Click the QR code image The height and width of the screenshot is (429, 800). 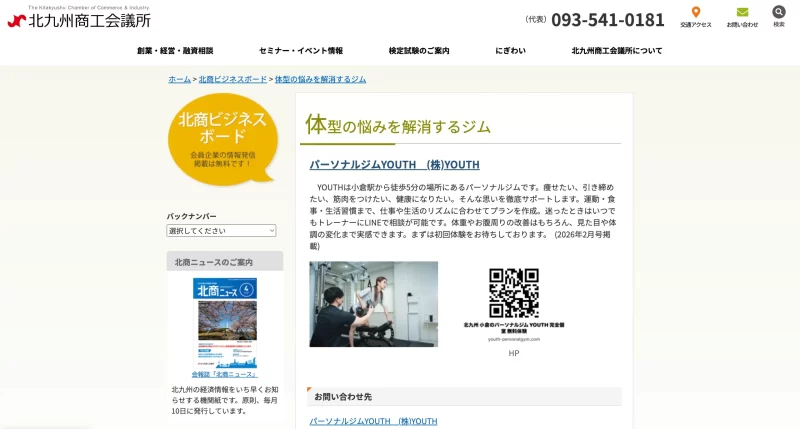tap(514, 293)
